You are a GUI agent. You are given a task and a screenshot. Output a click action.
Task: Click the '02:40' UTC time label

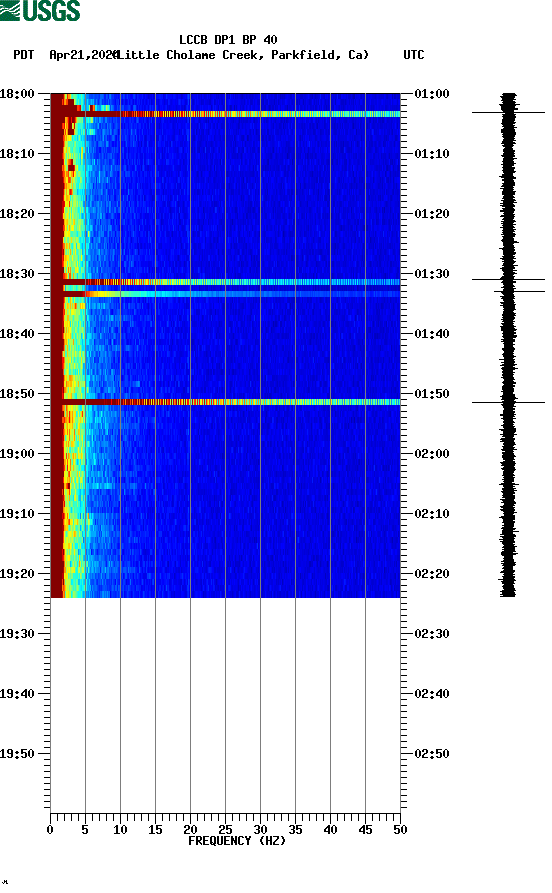(432, 694)
